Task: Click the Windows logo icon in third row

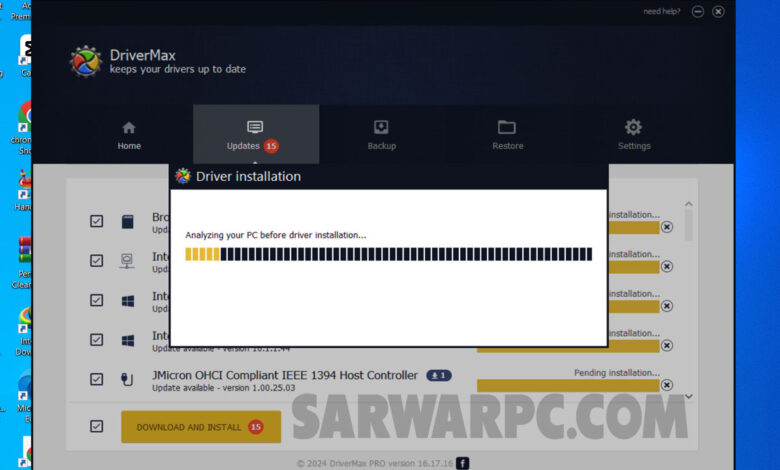Action: click(128, 301)
